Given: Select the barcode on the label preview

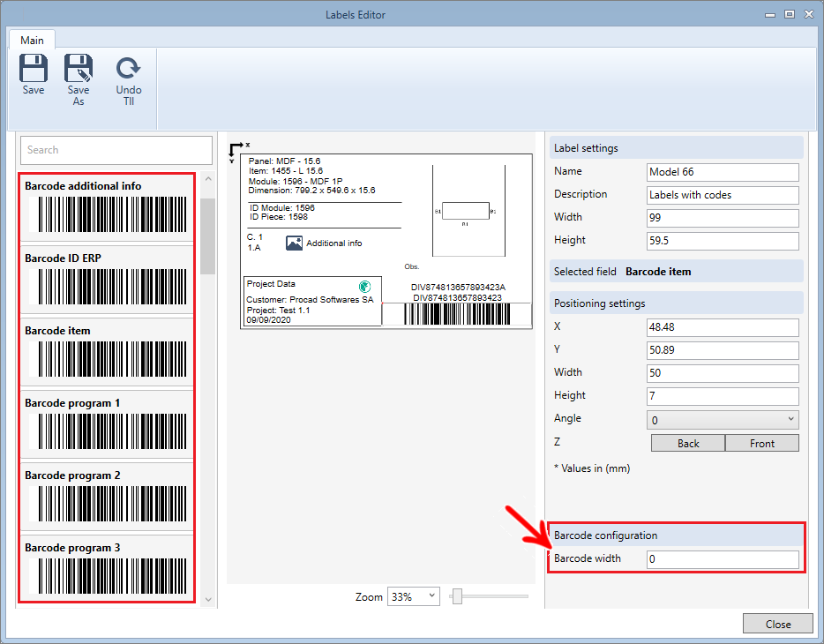Looking at the screenshot, I should point(457,314).
